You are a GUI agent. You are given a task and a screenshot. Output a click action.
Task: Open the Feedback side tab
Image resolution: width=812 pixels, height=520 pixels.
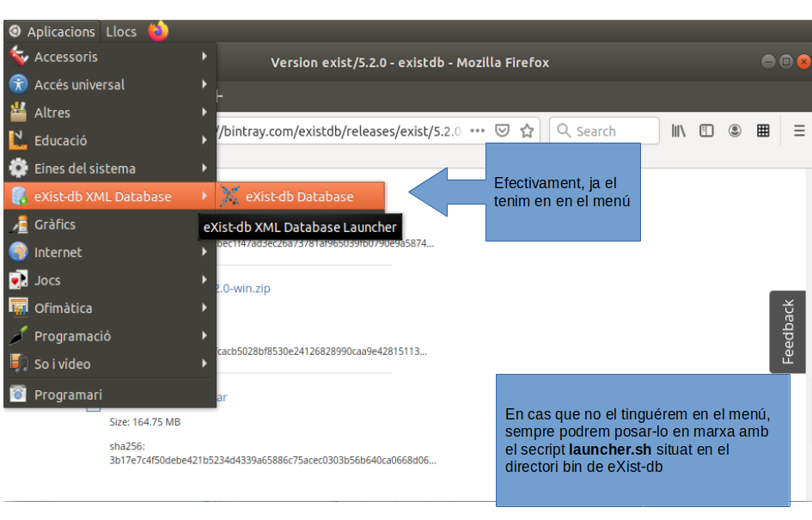coord(788,332)
